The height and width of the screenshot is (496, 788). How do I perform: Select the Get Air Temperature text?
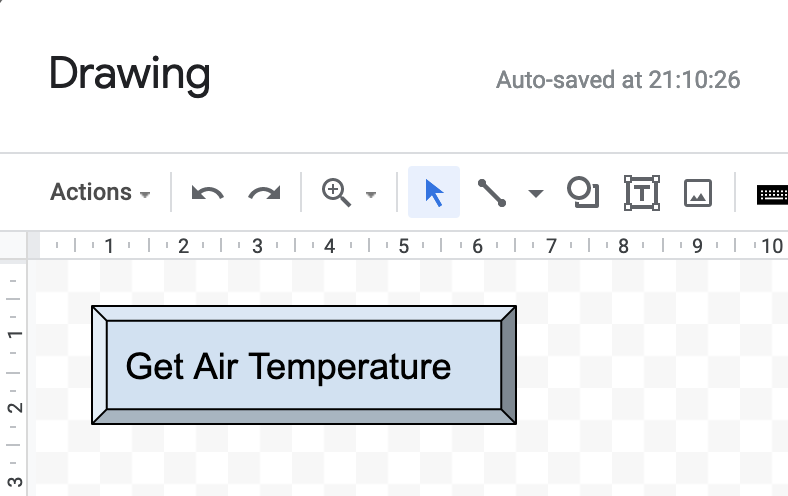pyautogui.click(x=288, y=366)
